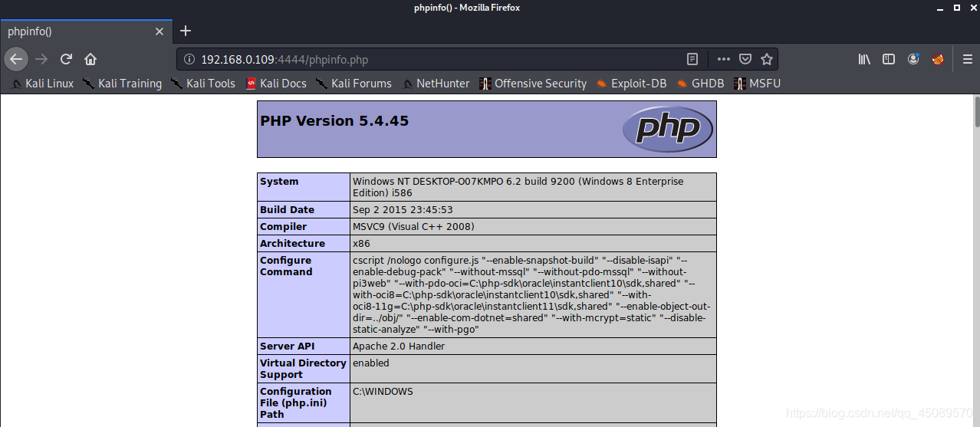The image size is (980, 427).
Task: Save page to Pocket
Action: (x=745, y=59)
